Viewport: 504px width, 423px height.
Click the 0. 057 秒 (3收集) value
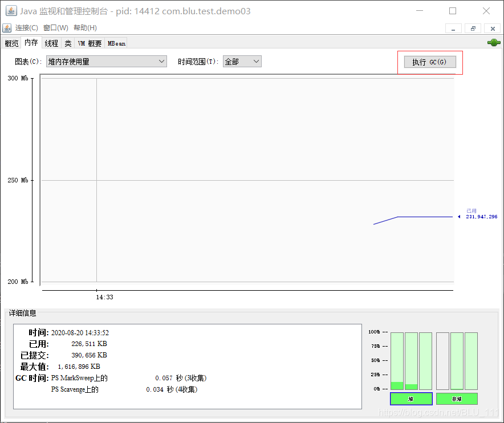(x=181, y=378)
